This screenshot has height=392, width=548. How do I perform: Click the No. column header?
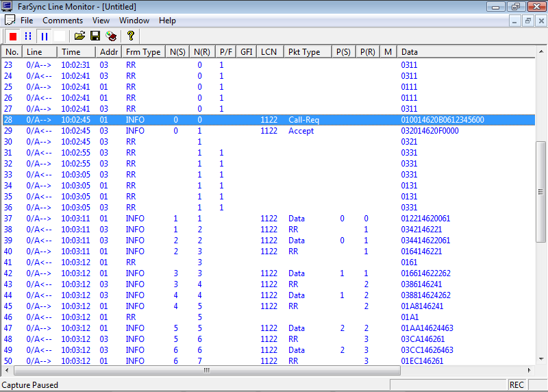pyautogui.click(x=12, y=52)
